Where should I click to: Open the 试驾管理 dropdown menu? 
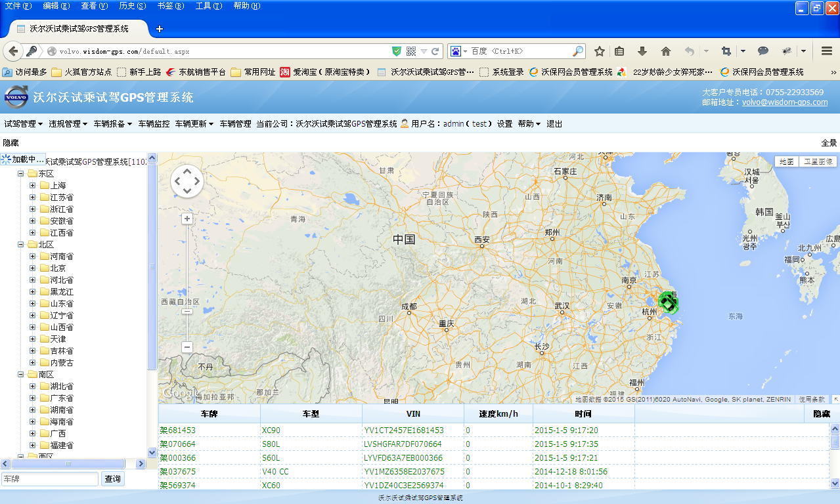pyautogui.click(x=24, y=124)
